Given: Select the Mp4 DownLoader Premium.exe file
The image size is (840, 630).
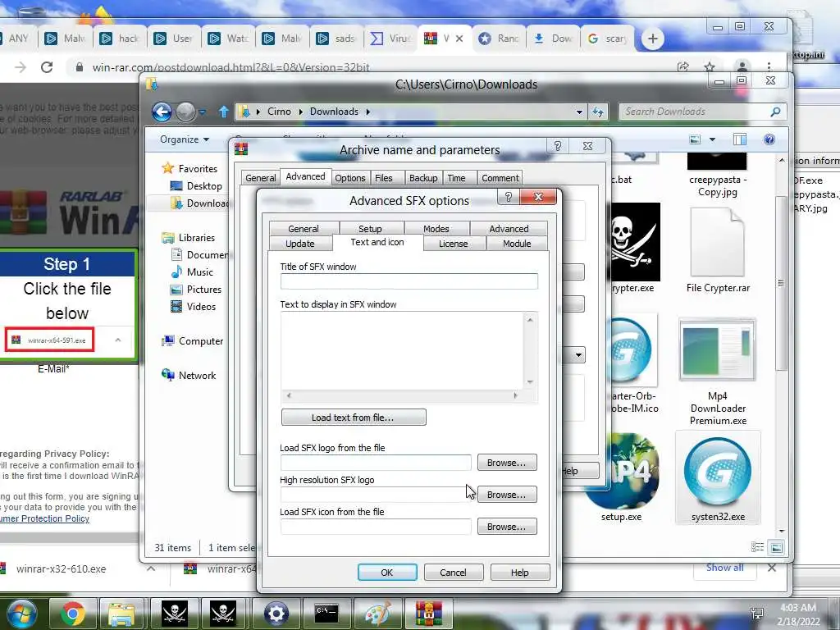Looking at the screenshot, I should pyautogui.click(x=718, y=372).
